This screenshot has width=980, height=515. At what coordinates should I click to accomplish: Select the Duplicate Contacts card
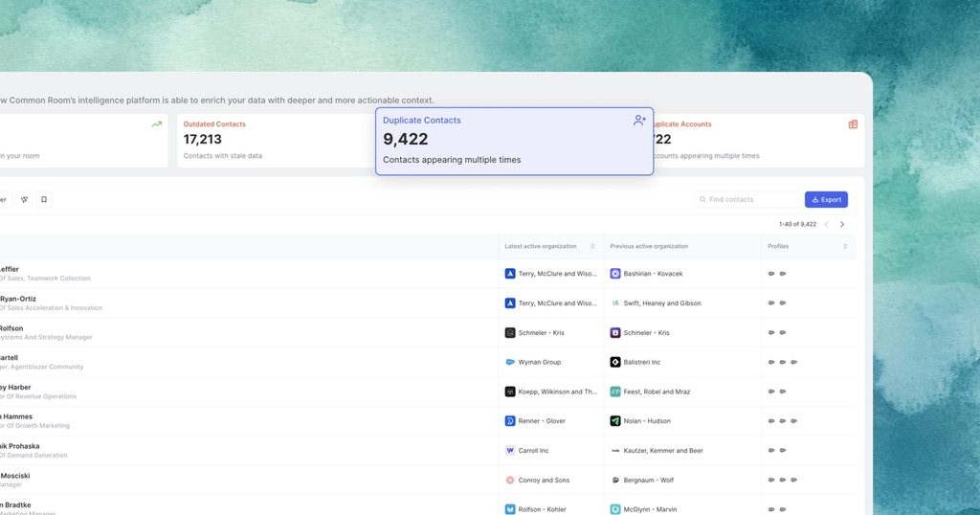pyautogui.click(x=514, y=142)
